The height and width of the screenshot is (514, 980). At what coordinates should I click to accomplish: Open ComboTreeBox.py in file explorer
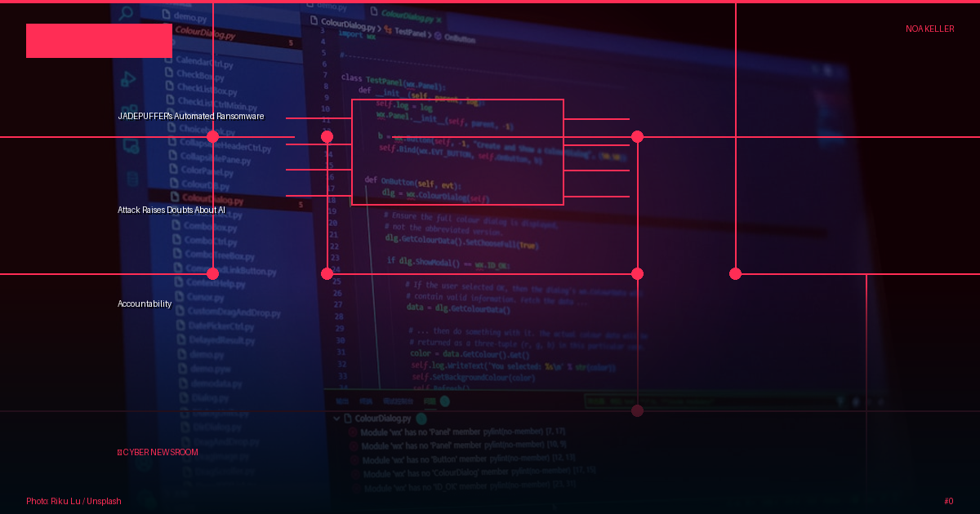click(213, 255)
